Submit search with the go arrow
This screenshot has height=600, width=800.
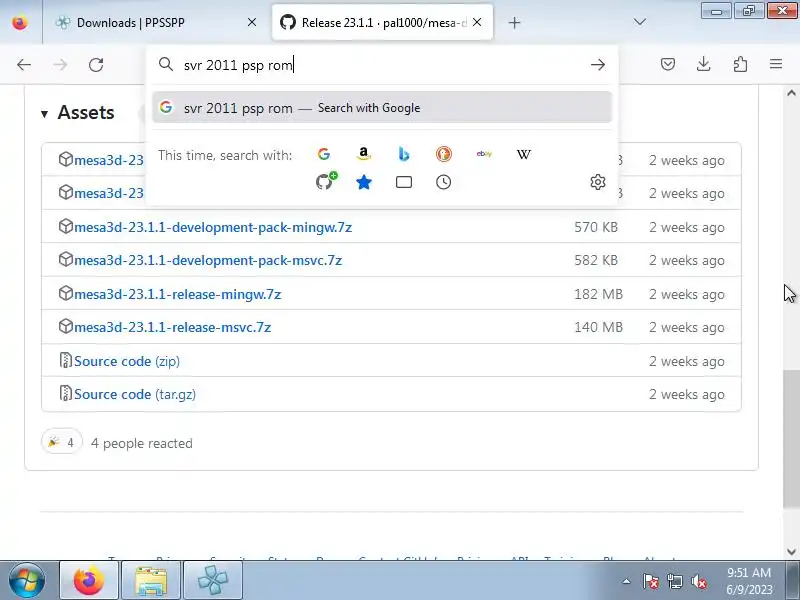(597, 65)
